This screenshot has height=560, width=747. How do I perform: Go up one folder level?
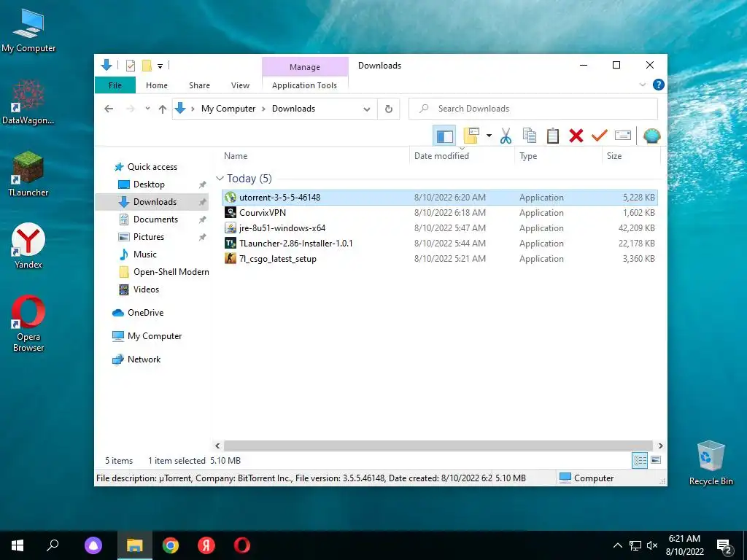163,109
